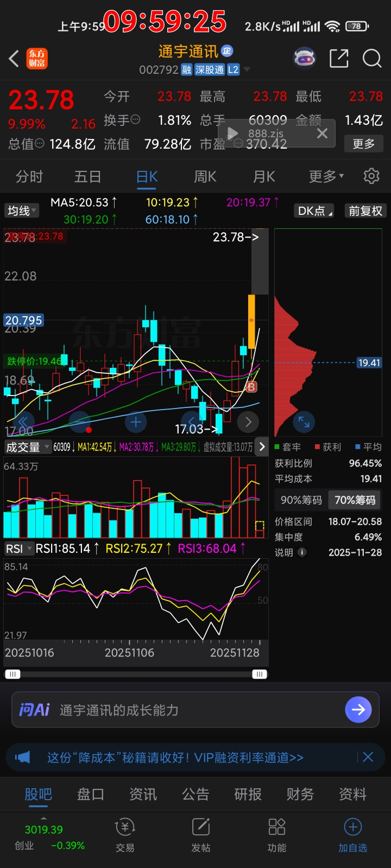Expand volume details right arrow
The image size is (391, 868).
262,446
